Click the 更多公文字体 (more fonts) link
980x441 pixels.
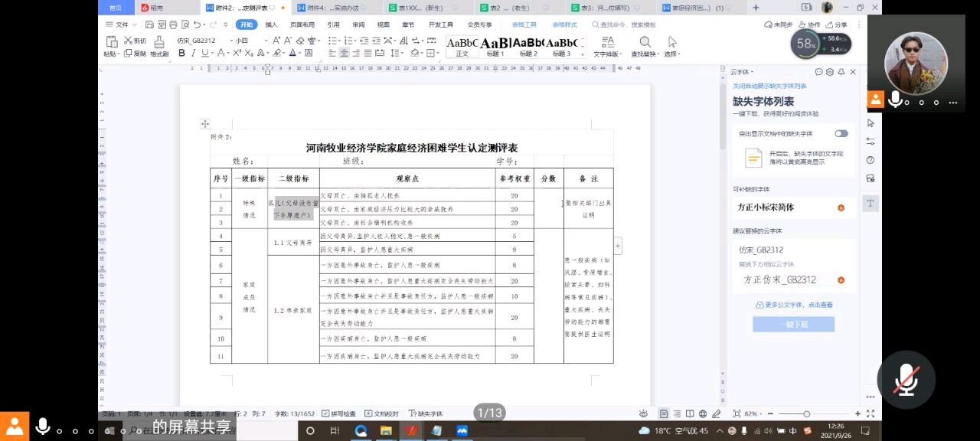click(794, 305)
